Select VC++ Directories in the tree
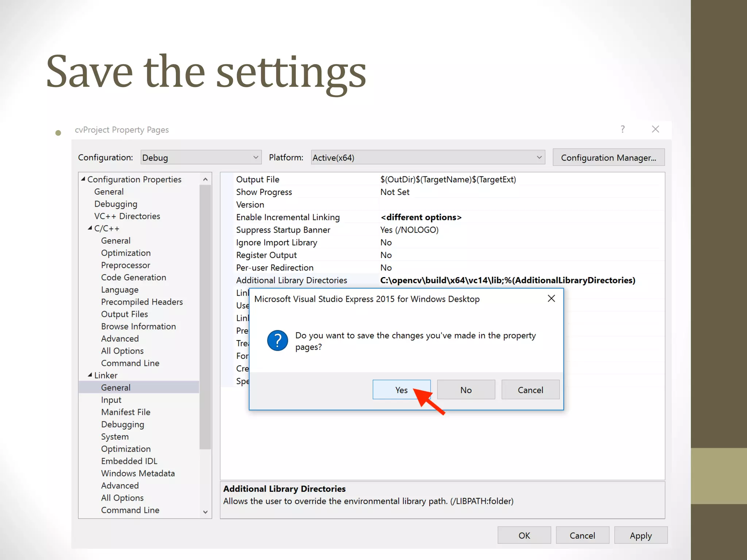Screen dimensions: 747x560 point(127,216)
